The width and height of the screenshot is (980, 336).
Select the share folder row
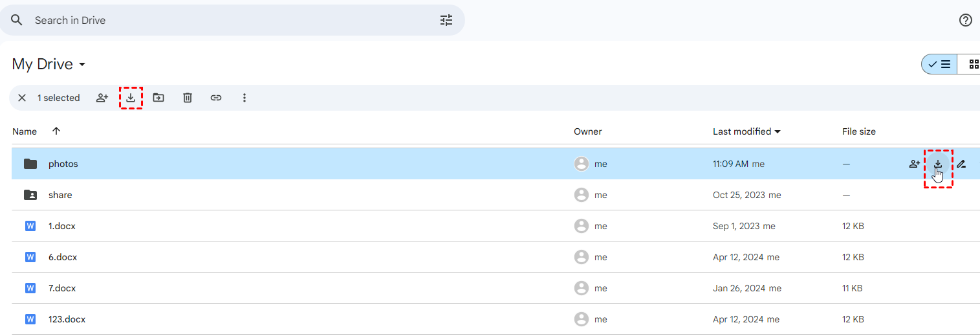60,195
